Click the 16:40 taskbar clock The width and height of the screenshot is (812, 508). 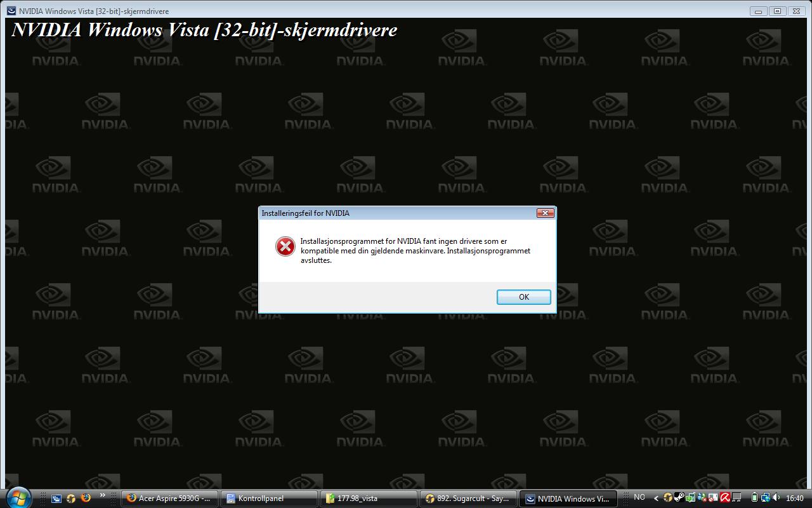(x=795, y=498)
